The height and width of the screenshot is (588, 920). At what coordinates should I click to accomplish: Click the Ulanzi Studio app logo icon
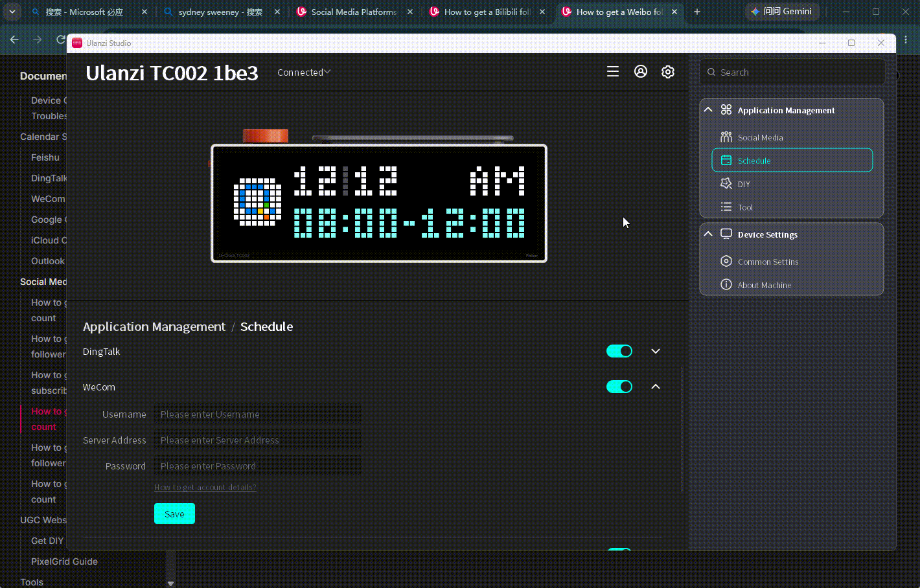(77, 43)
